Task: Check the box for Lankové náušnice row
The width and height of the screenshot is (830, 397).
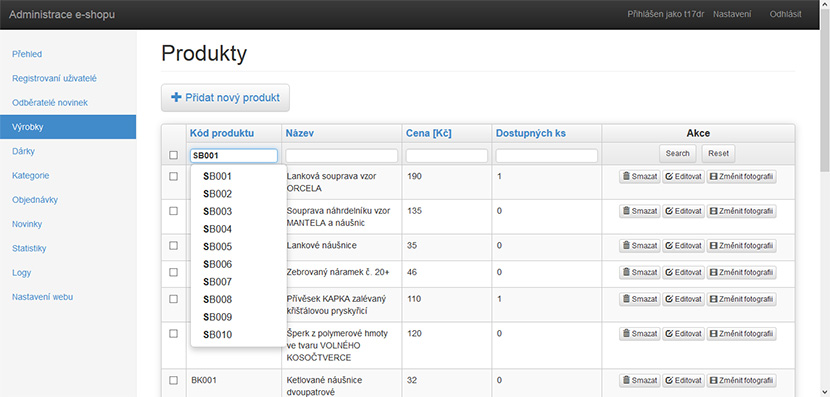Action: pyautogui.click(x=173, y=246)
